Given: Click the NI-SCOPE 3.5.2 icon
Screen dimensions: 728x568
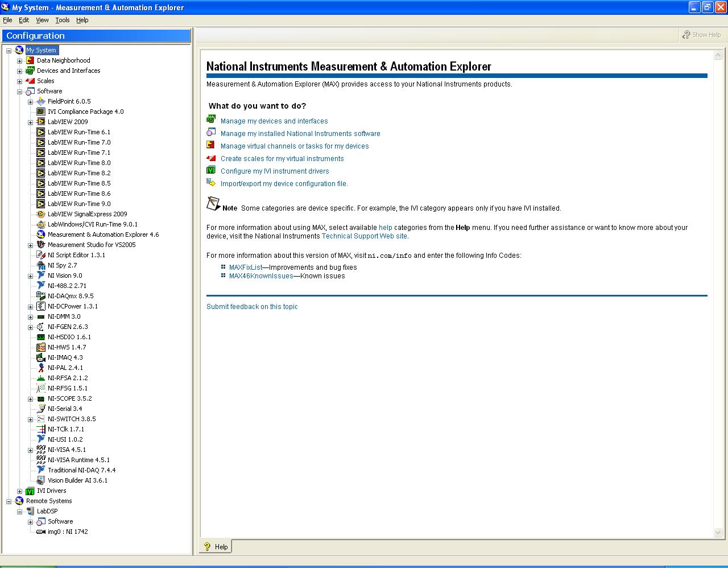Looking at the screenshot, I should [41, 398].
